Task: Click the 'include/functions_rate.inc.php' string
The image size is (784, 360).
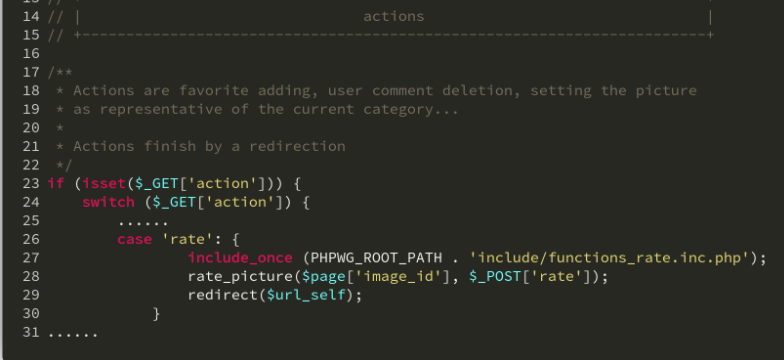Action: (609, 258)
